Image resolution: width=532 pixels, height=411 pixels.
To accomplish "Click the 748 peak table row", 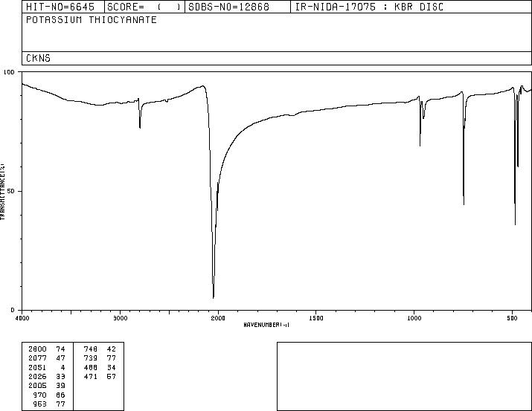I will (x=100, y=349).
